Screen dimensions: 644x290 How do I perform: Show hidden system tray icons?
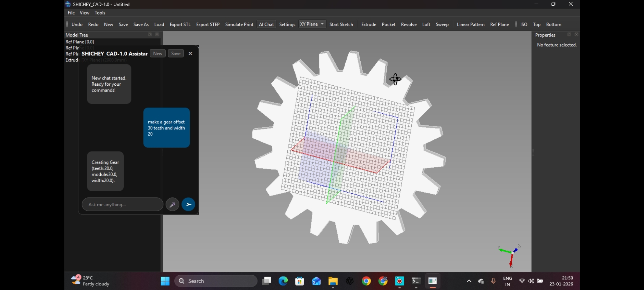[469, 281]
